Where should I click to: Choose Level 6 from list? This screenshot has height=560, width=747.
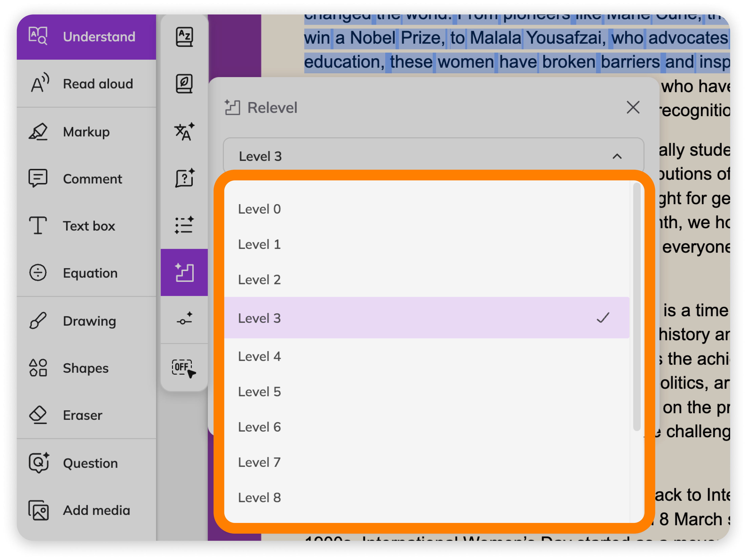[x=427, y=427]
